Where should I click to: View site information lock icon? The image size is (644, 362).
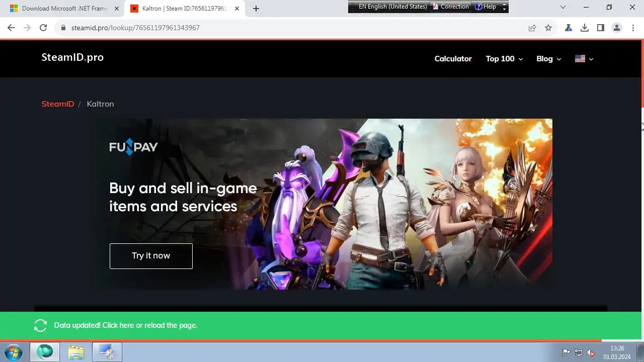pos(63,28)
